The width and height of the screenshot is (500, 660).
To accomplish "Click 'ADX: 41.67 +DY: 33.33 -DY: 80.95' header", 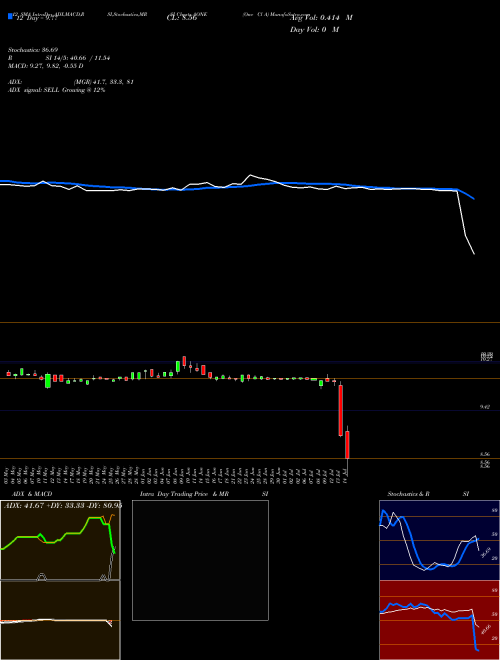I will (63, 505).
